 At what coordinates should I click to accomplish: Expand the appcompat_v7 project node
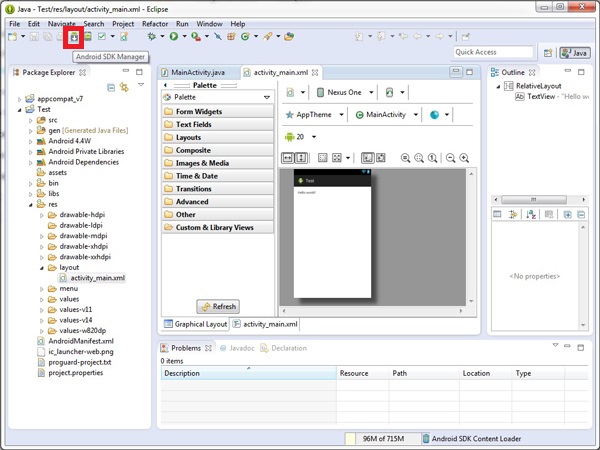[21, 100]
